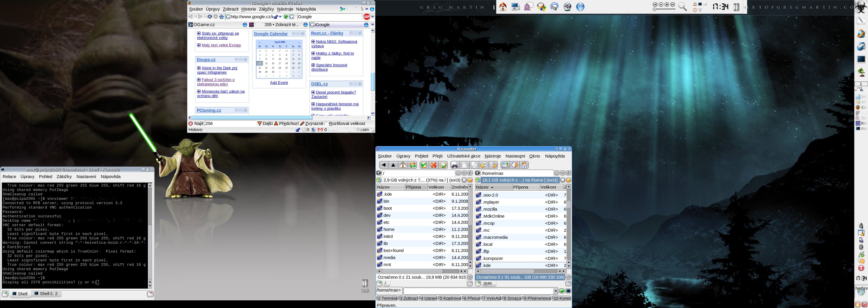This screenshot has height=308, width=868.
Task: Click Krusader's root-mode user icon
Action: point(524,165)
